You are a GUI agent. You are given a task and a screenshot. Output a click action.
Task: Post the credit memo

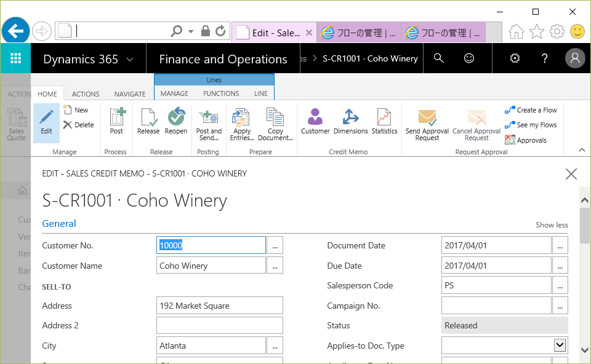(116, 122)
